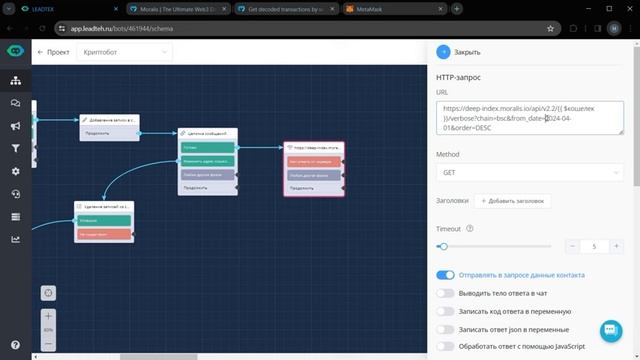Viewport: 640px width, 360px height.
Task: Click the red row in HTTP node
Action: point(314,162)
